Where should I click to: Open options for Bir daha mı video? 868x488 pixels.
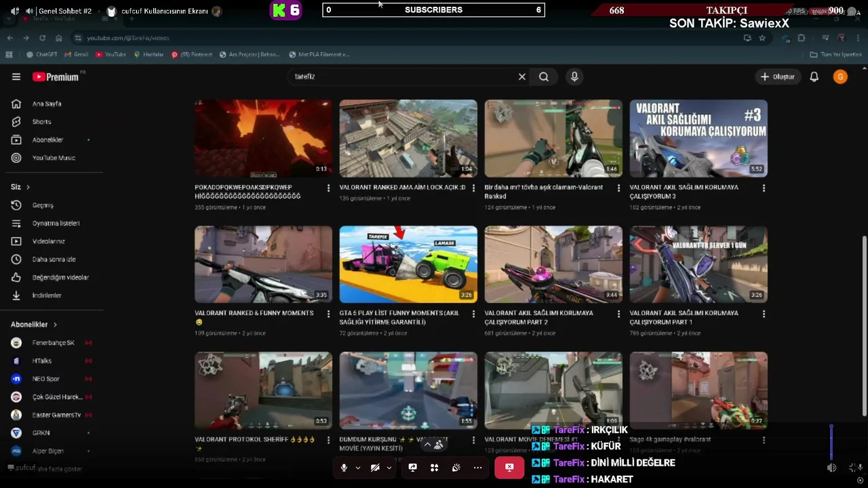[618, 188]
